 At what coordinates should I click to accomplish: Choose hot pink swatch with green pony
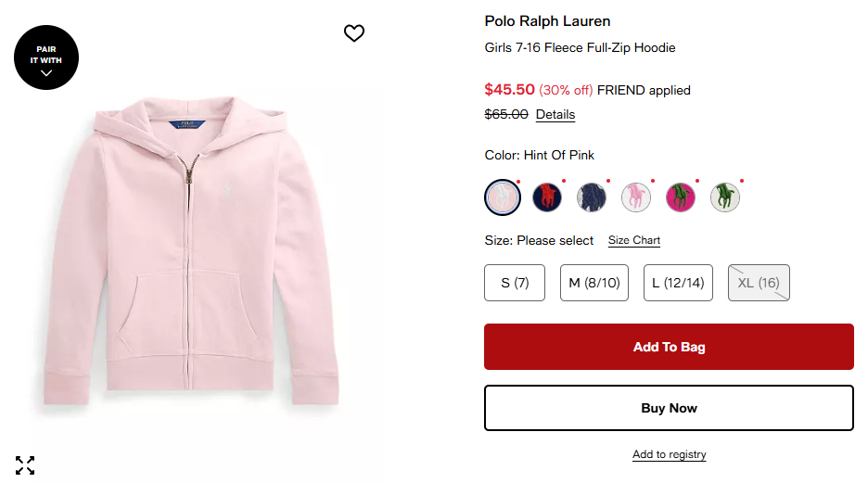click(x=681, y=197)
